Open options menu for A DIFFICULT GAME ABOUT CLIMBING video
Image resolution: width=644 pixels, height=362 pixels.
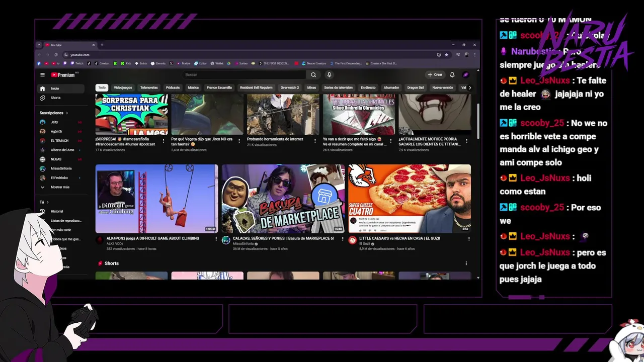(x=216, y=239)
